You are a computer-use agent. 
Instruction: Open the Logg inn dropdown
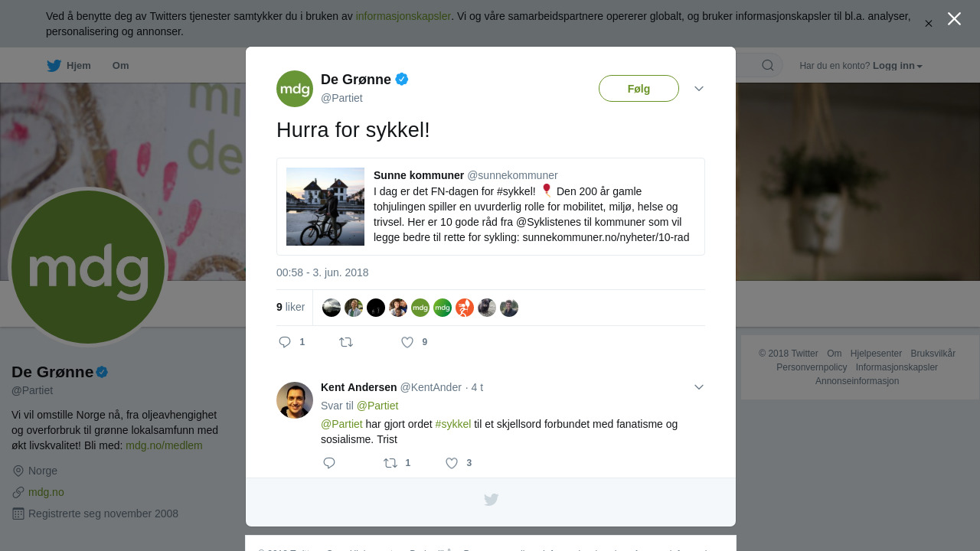[897, 66]
